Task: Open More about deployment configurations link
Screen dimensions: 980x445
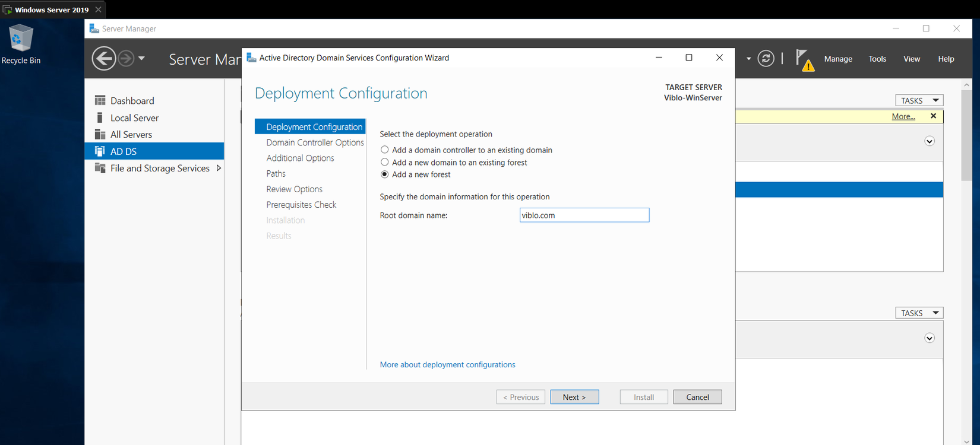Action: pyautogui.click(x=447, y=365)
